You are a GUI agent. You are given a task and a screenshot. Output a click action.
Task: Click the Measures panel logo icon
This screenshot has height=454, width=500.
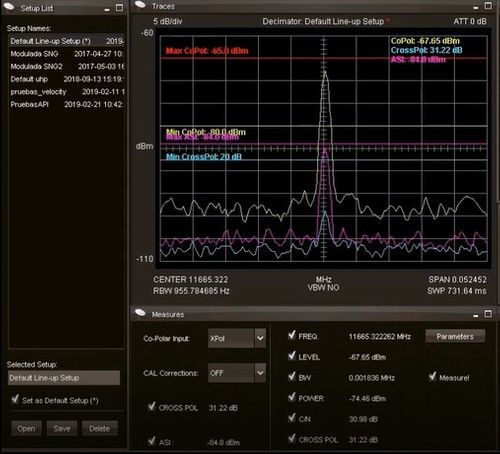(x=140, y=313)
